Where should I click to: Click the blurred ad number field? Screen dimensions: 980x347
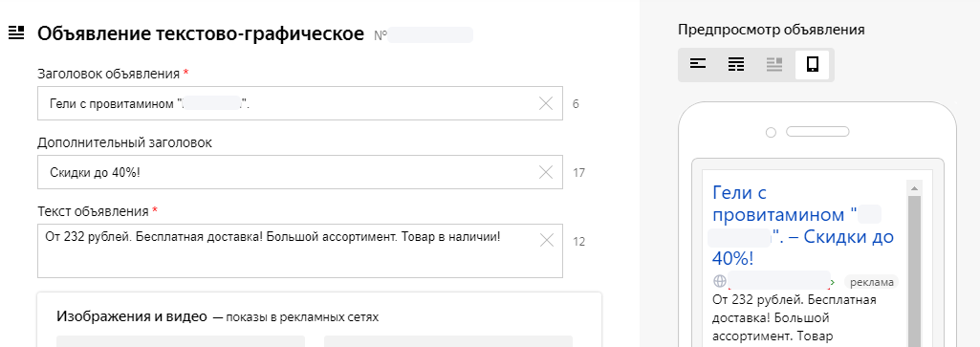point(430,35)
